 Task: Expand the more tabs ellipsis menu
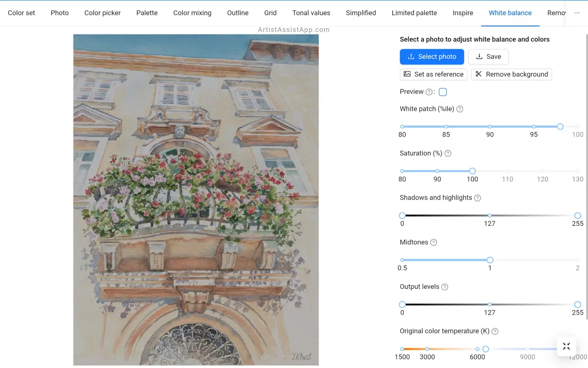tap(577, 13)
